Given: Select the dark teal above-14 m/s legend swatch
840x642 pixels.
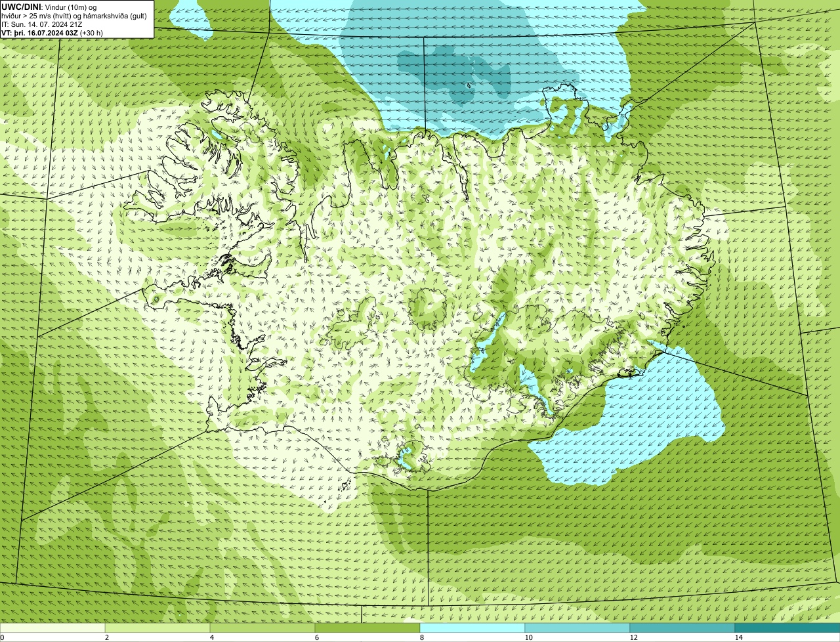Looking at the screenshot, I should tap(787, 628).
